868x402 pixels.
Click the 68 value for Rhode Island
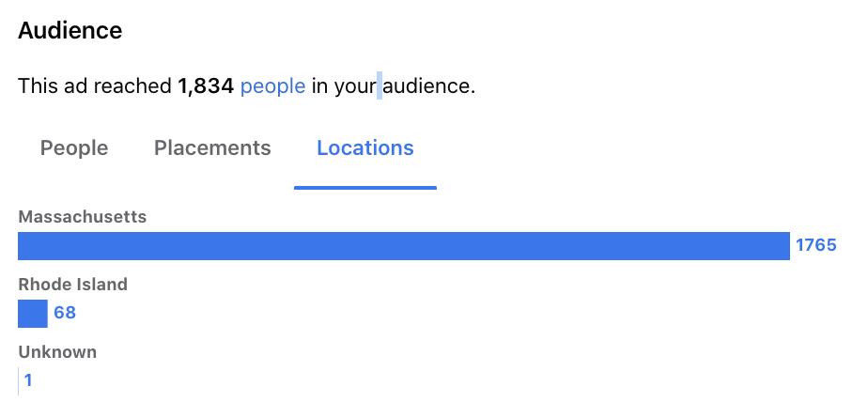coord(65,313)
